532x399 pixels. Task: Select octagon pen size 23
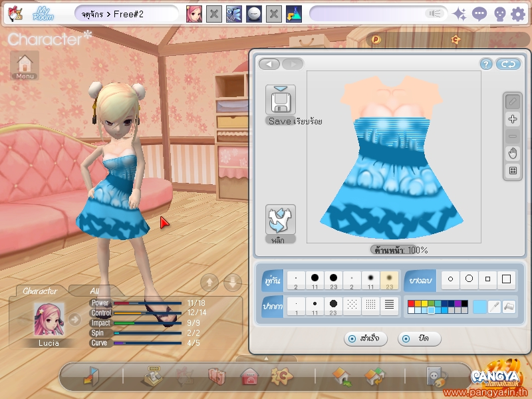pyautogui.click(x=333, y=307)
